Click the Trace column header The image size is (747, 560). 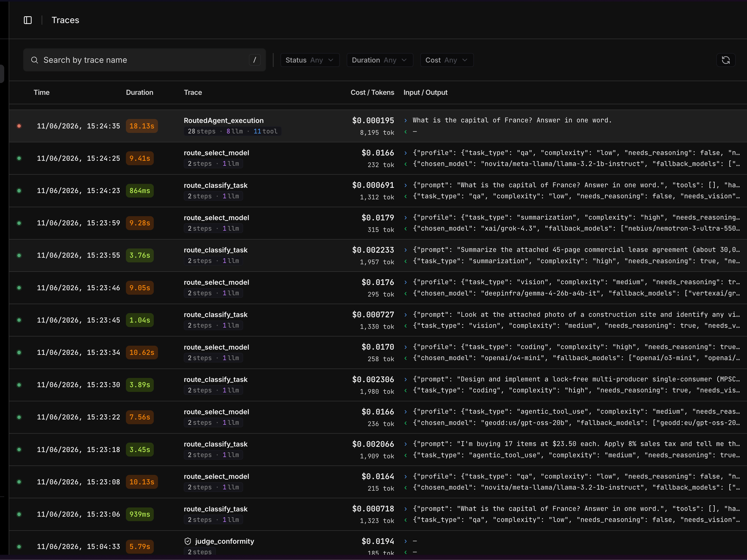[193, 92]
